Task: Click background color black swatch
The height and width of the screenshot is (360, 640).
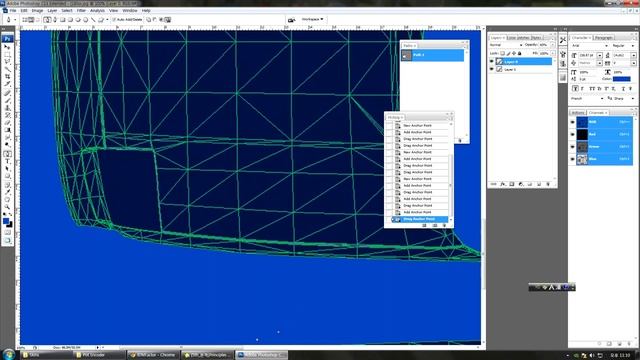Action: (x=10, y=224)
